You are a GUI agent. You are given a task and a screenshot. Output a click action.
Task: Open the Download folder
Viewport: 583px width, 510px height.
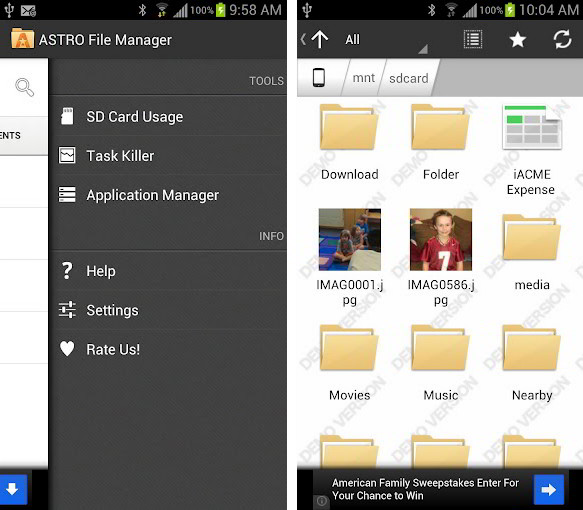coord(350,143)
